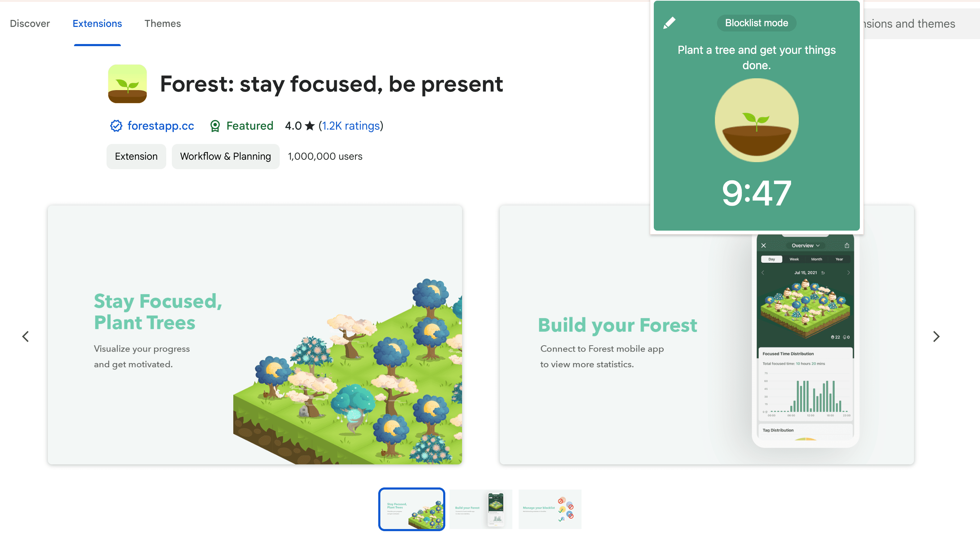Viewport: 980px width, 550px height.
Task: Switch to the Themes tab
Action: [162, 23]
